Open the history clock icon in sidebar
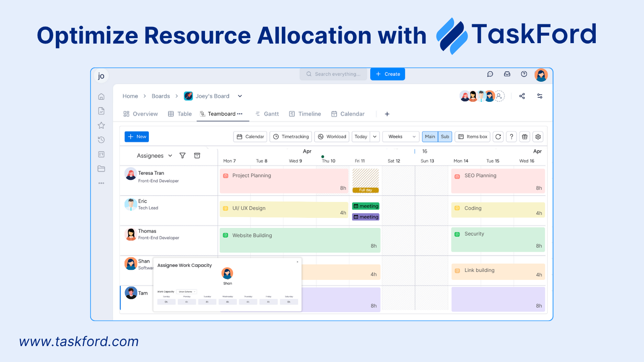This screenshot has height=362, width=644. 101,140
